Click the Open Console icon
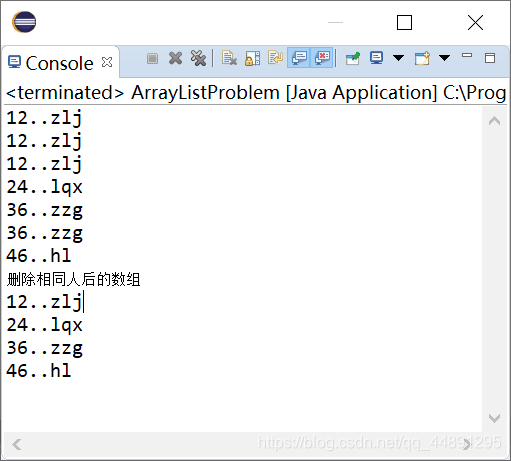 point(422,58)
